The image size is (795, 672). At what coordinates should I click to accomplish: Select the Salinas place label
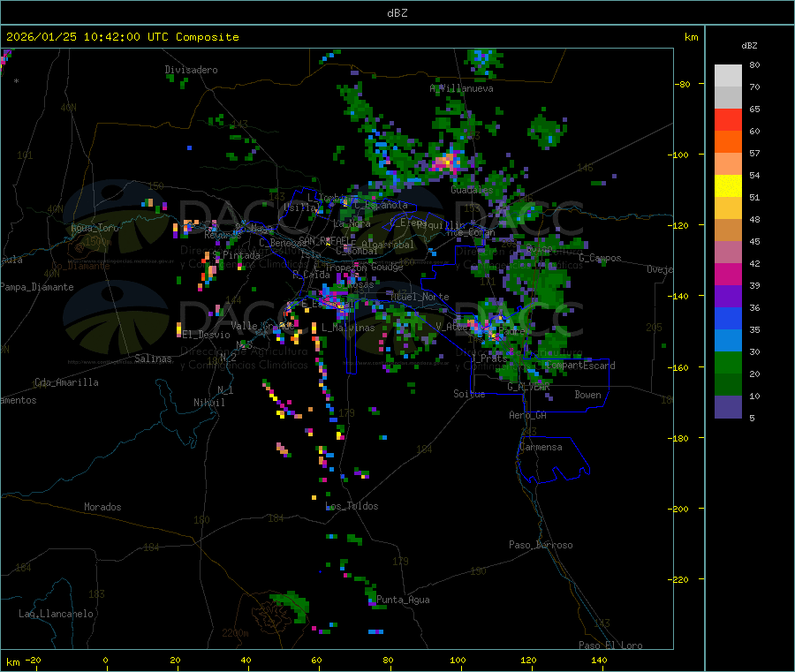[153, 359]
